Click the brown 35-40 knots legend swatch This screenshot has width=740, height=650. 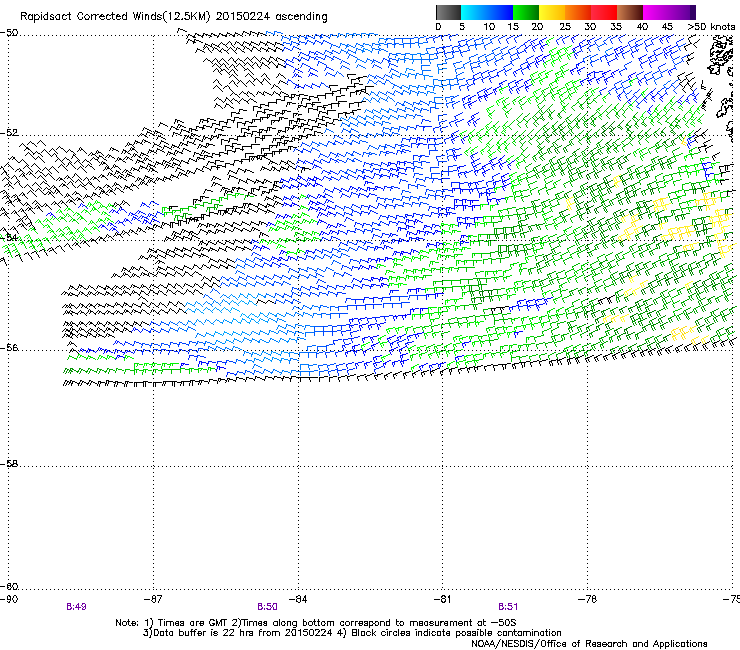click(x=630, y=12)
